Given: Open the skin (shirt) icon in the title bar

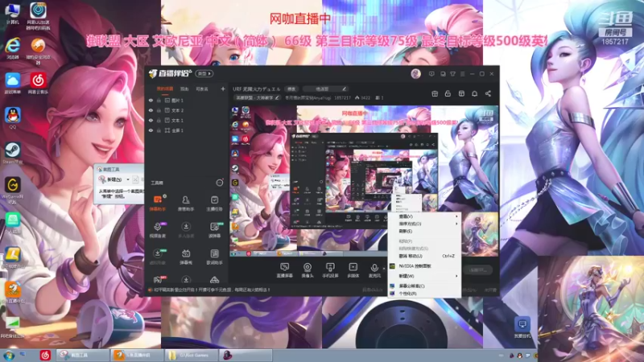Looking at the screenshot, I should pos(452,74).
